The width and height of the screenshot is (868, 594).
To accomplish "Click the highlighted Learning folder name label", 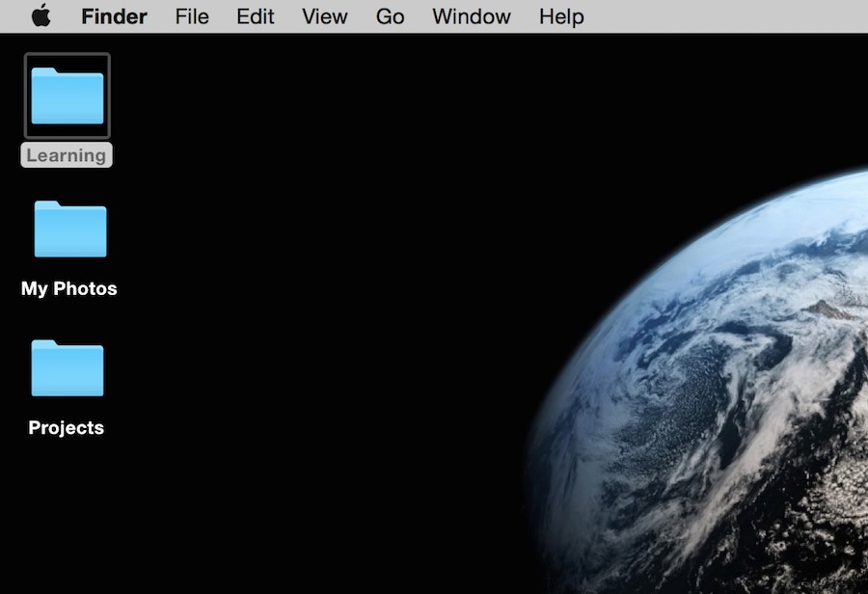I will click(x=67, y=155).
